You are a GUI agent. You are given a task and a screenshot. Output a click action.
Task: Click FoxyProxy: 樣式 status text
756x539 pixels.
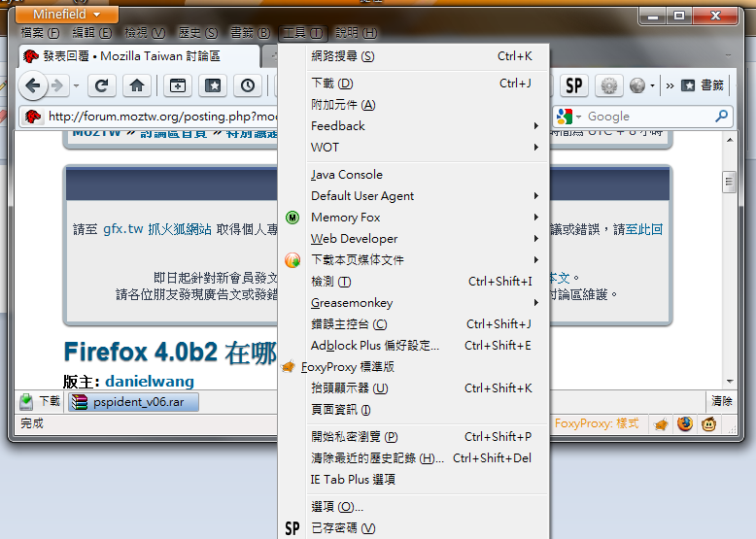[x=597, y=423]
